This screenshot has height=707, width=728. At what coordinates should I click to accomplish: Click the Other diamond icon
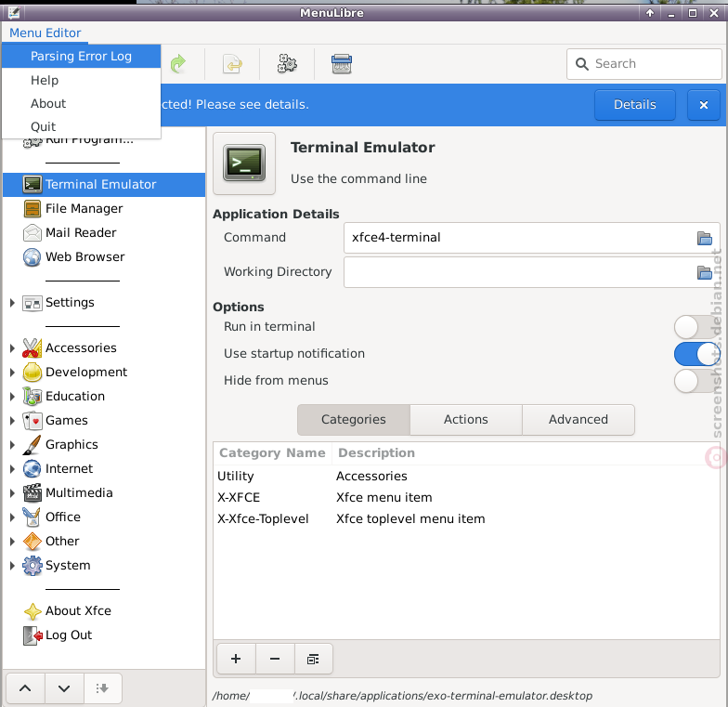tap(32, 541)
